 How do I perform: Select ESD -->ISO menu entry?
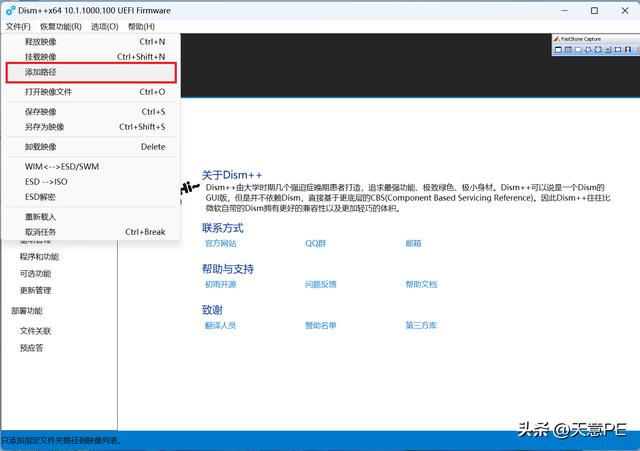point(91,182)
